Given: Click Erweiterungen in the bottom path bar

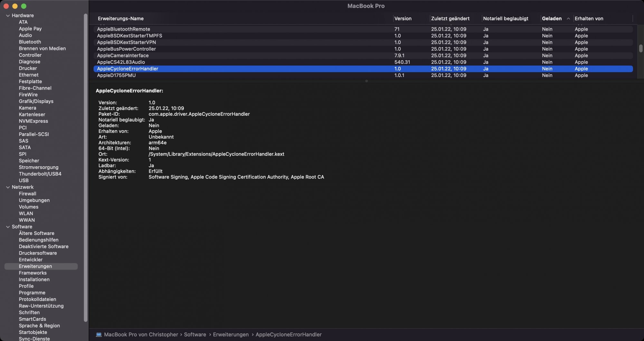Looking at the screenshot, I should [231, 335].
